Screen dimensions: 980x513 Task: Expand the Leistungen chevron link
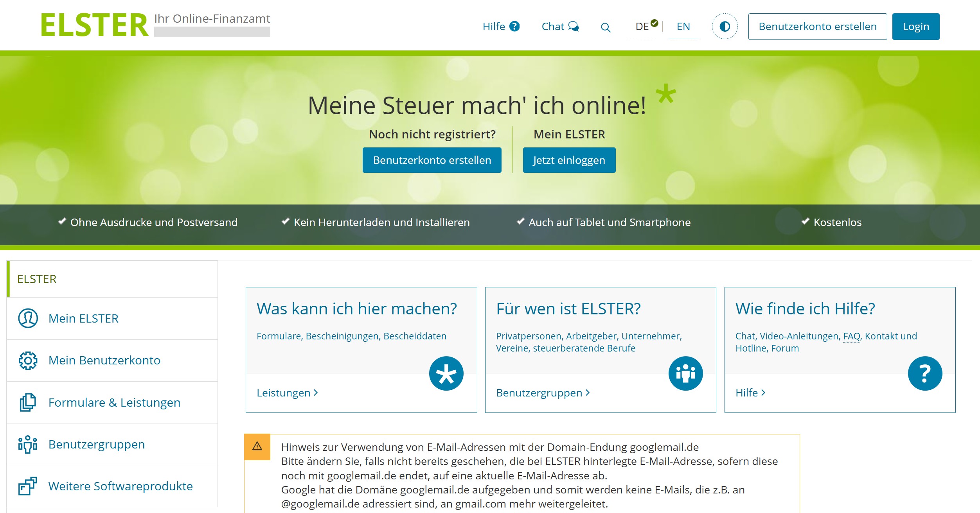click(288, 393)
